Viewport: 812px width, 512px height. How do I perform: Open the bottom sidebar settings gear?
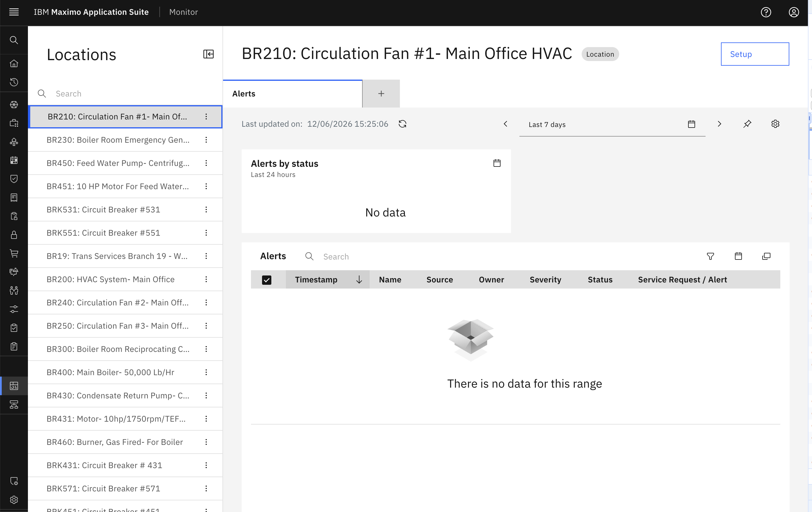click(x=14, y=500)
